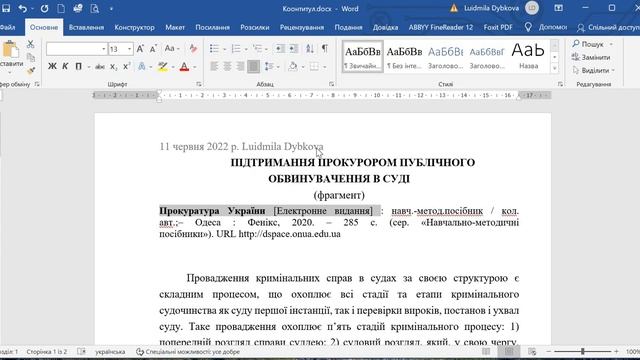Toggle underline П formatting
The image size is (640, 360).
point(78,66)
